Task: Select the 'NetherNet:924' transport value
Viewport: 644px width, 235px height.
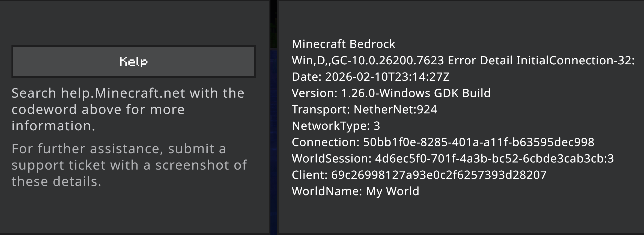Action: (395, 110)
